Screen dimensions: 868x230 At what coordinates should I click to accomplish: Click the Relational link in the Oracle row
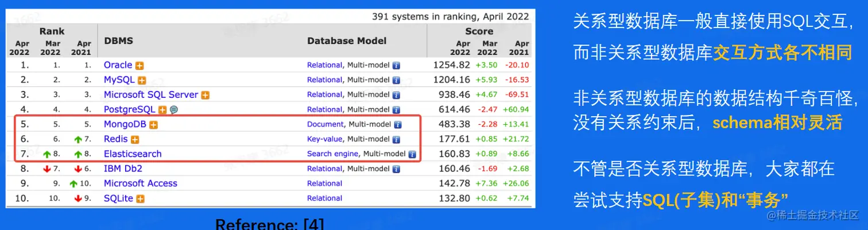click(x=324, y=66)
